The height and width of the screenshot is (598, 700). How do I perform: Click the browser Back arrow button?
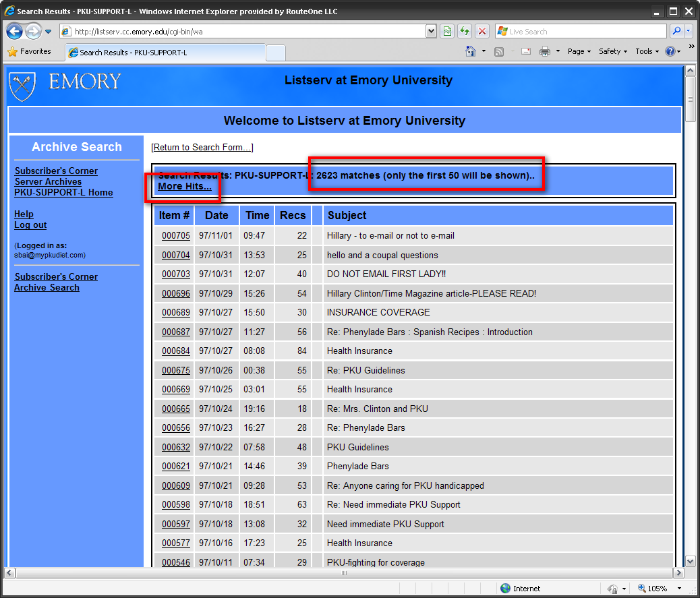pos(15,31)
